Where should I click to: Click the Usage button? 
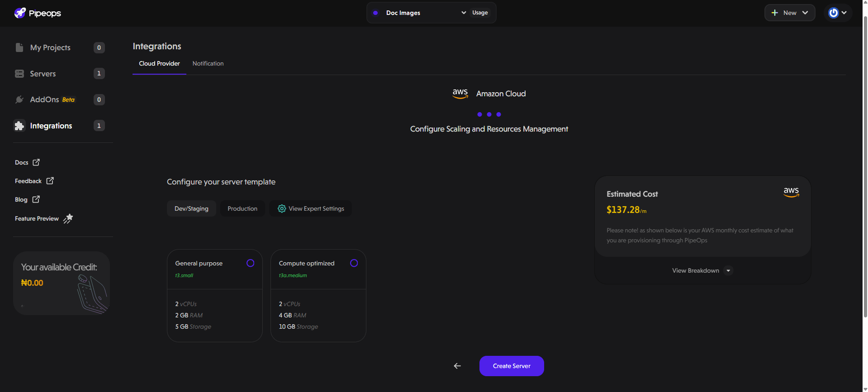480,13
